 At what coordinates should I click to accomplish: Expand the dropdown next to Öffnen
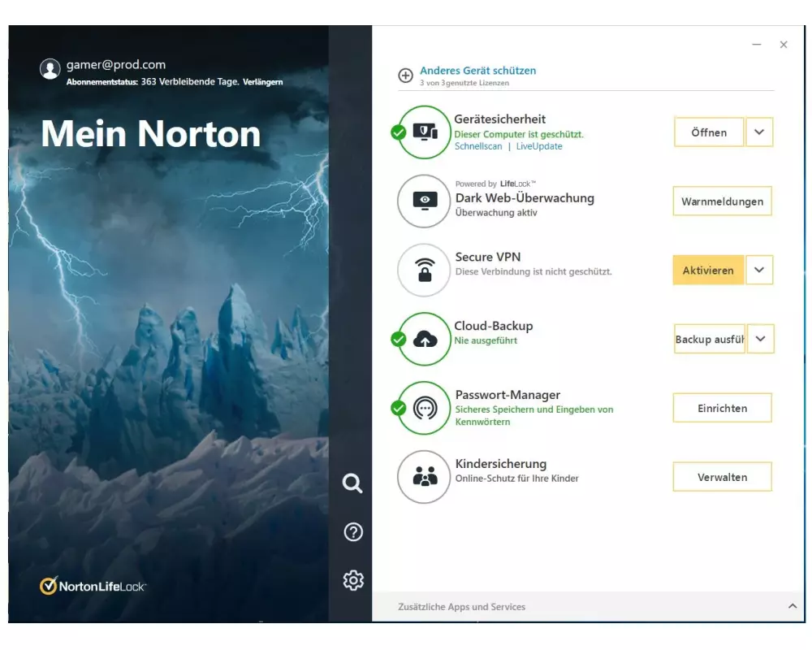(759, 132)
